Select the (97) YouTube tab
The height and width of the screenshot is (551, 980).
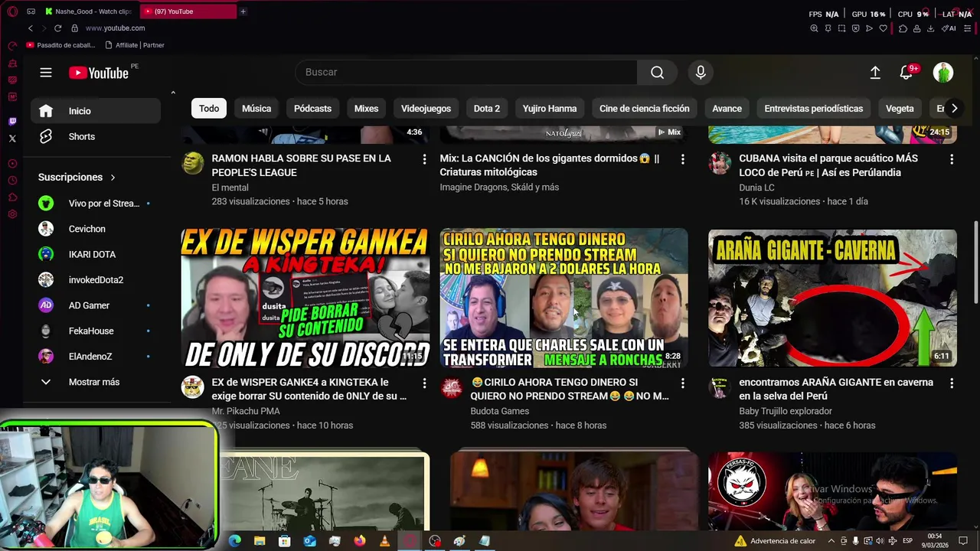pyautogui.click(x=188, y=11)
